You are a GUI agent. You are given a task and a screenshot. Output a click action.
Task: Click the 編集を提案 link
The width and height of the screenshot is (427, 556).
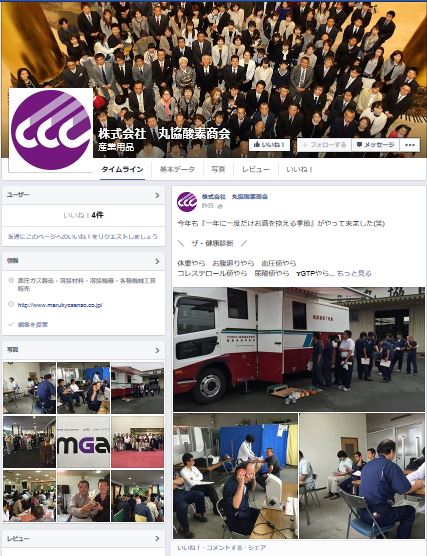pyautogui.click(x=33, y=324)
